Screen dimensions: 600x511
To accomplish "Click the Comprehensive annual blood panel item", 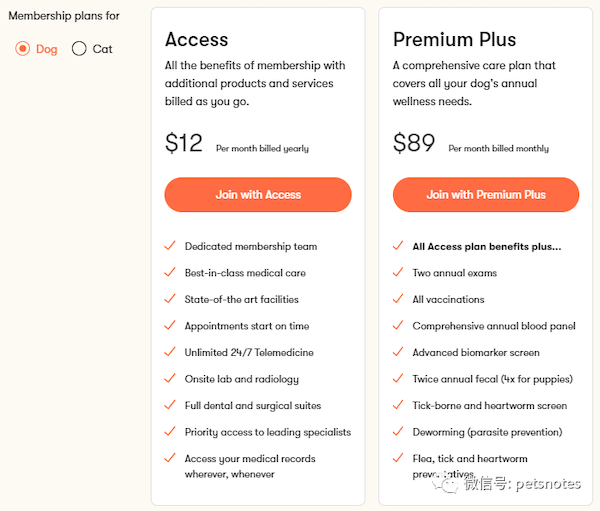I will coord(494,326).
